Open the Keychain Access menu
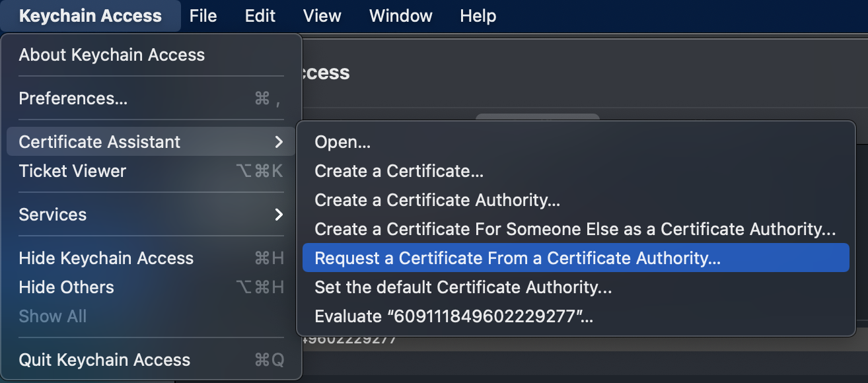868x383 pixels. click(90, 15)
